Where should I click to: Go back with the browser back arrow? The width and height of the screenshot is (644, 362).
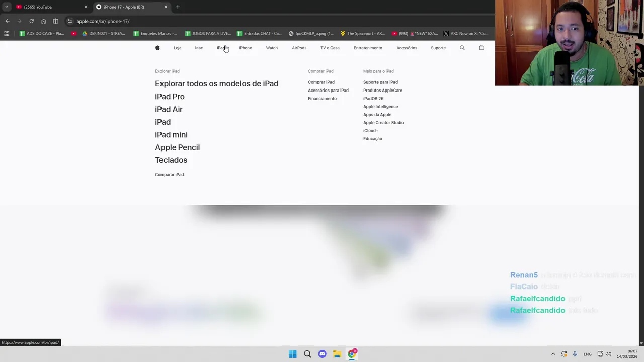click(x=7, y=21)
